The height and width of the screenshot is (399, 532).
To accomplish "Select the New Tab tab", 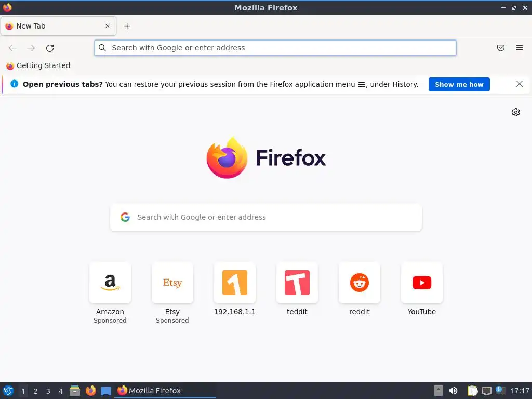I will (x=58, y=26).
